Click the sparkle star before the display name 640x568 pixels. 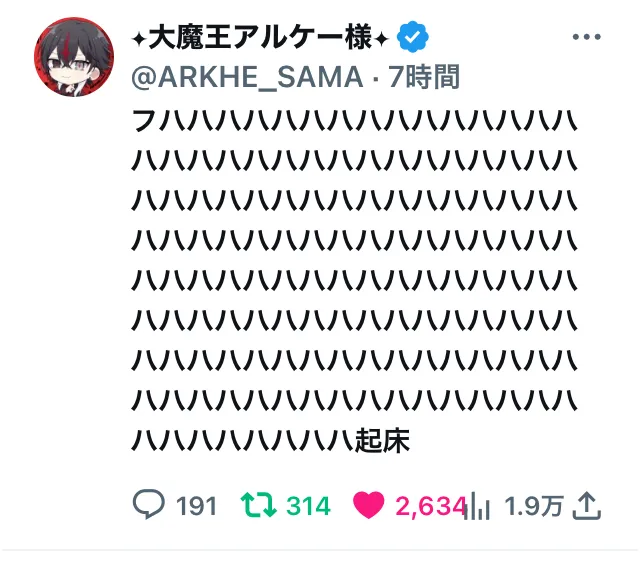coord(139,40)
